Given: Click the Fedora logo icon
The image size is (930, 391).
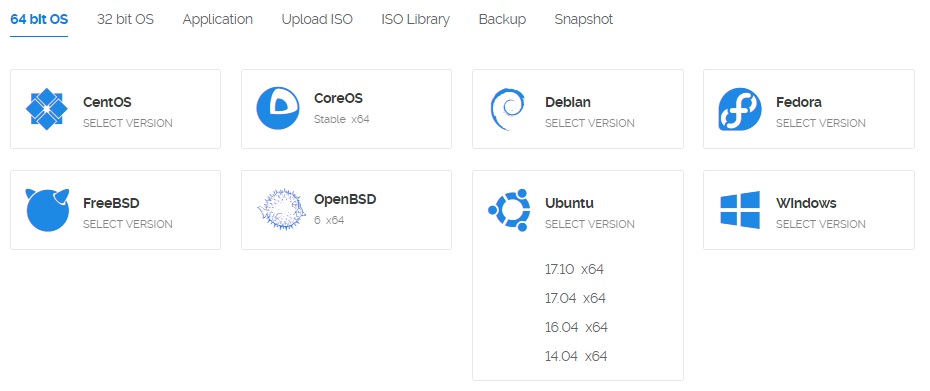Looking at the screenshot, I should pos(740,109).
